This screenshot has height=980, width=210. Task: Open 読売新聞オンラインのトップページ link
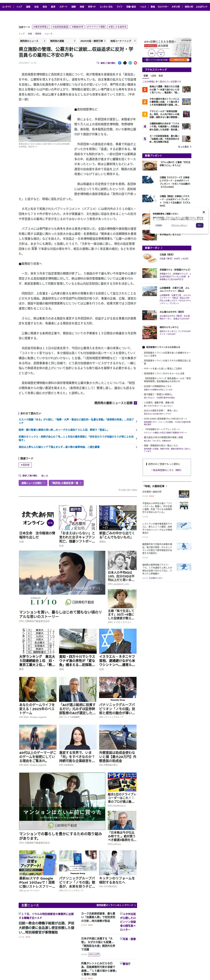point(116,905)
